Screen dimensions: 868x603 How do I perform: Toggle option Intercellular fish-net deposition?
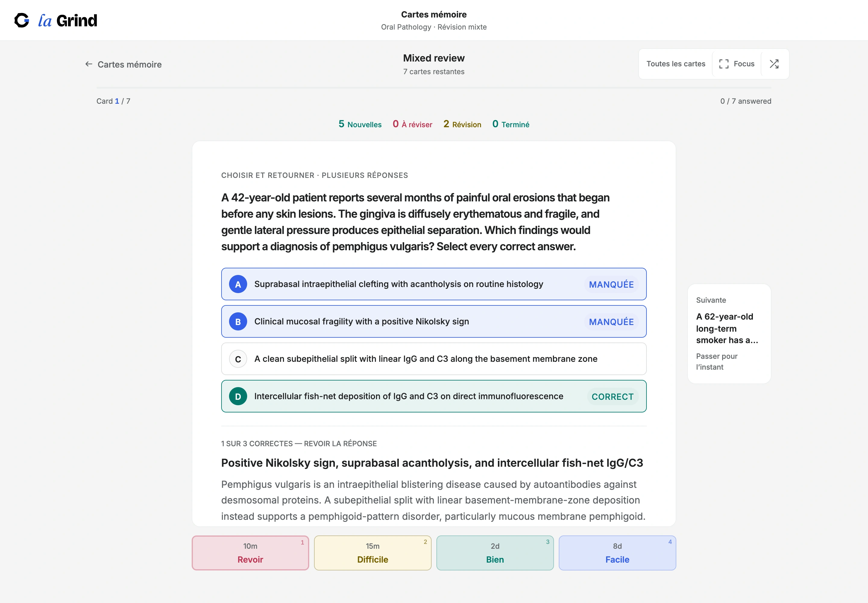pos(434,396)
